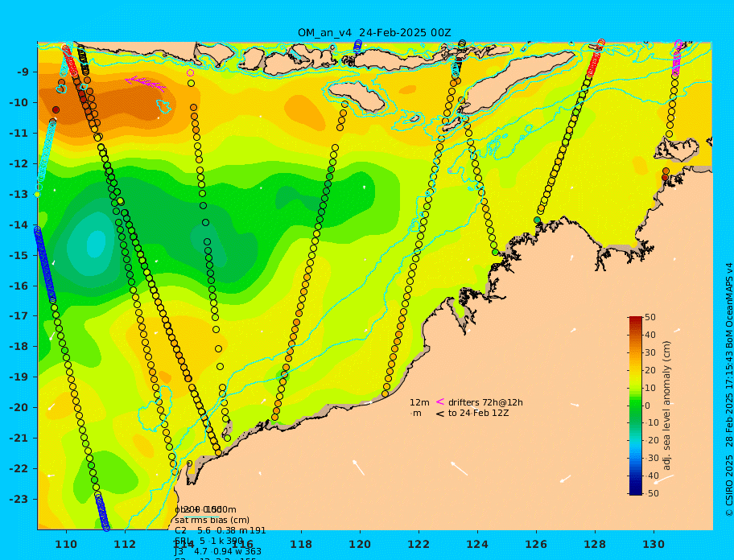Click the CSIRO 2025 BoM OceanMAPS copyright text
This screenshot has height=560, width=734.
(728, 389)
